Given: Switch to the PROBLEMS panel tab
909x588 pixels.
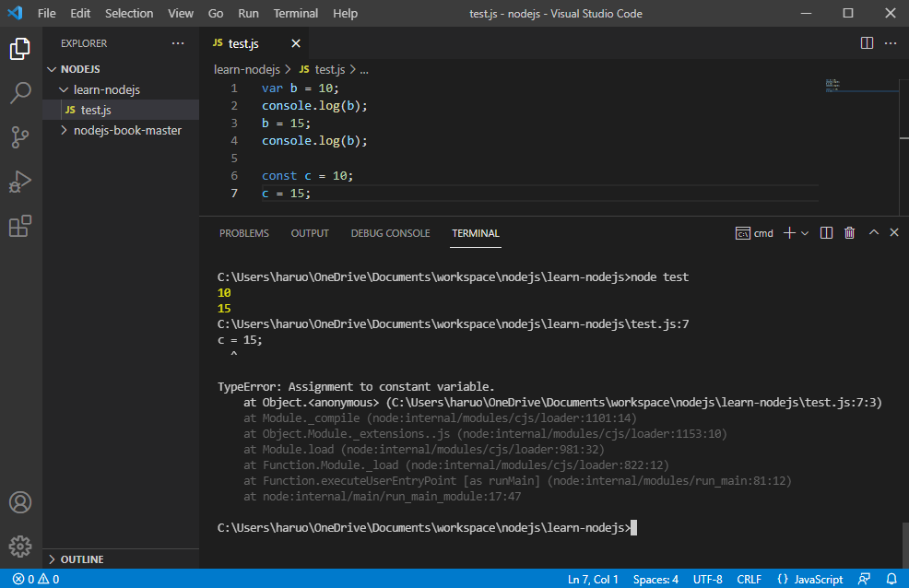Looking at the screenshot, I should point(244,233).
